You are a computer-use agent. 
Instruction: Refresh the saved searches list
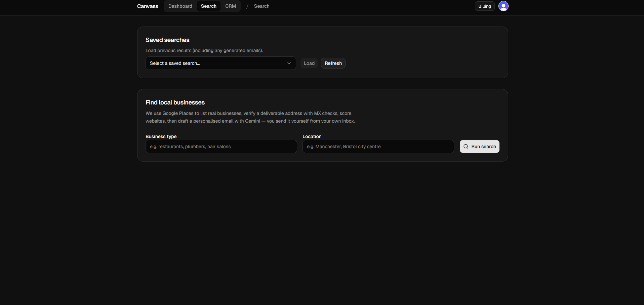333,63
